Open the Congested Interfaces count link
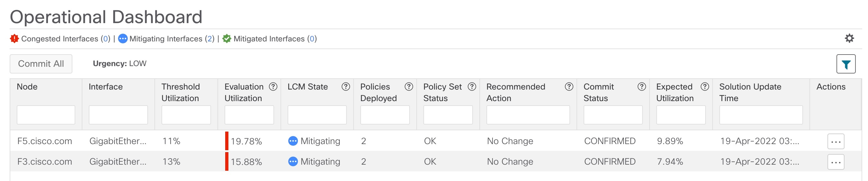Image resolution: width=868 pixels, height=181 pixels. click(106, 39)
